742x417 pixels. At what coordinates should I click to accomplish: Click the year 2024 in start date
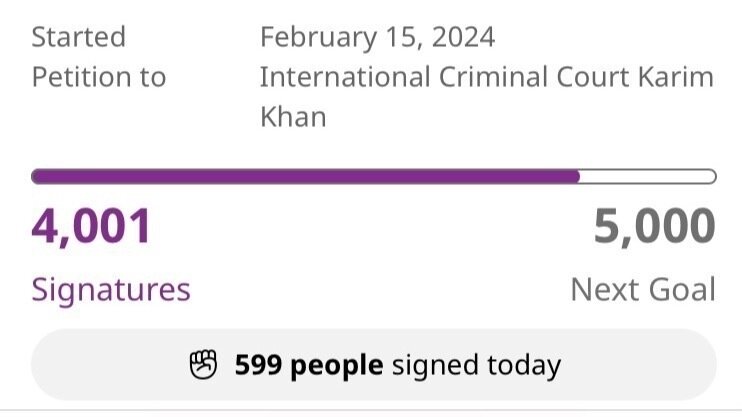click(x=463, y=37)
